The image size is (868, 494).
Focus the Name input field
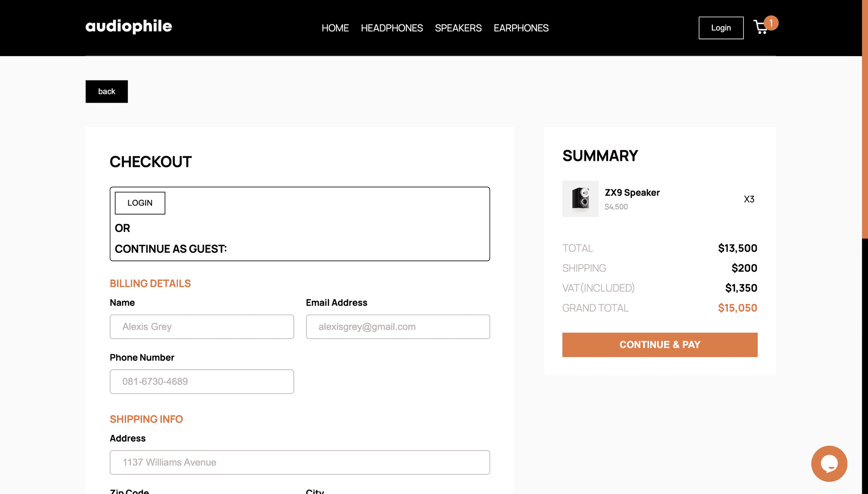pyautogui.click(x=202, y=327)
